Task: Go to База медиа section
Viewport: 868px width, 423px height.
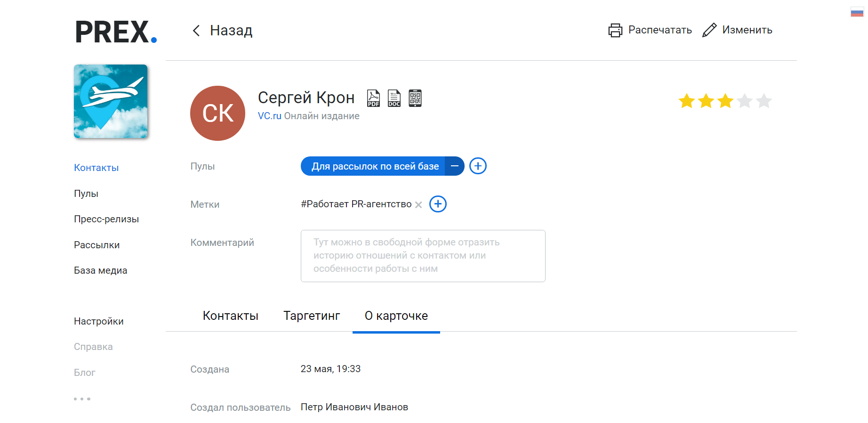Action: [100, 270]
